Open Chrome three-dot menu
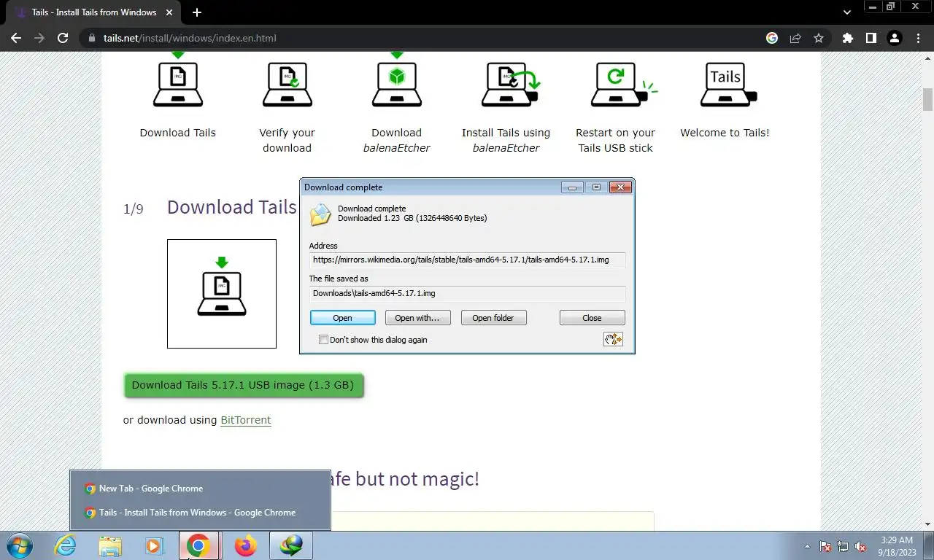This screenshot has width=934, height=560. tap(918, 38)
